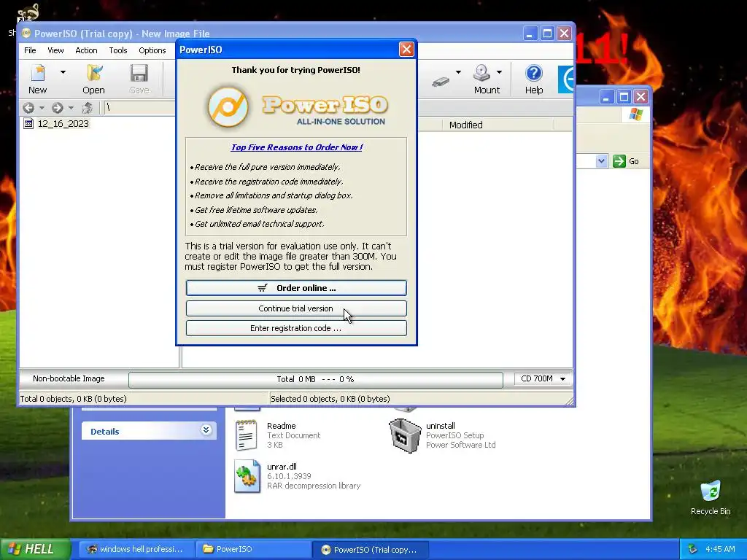Close the PowerISO trial dialog

pos(406,50)
